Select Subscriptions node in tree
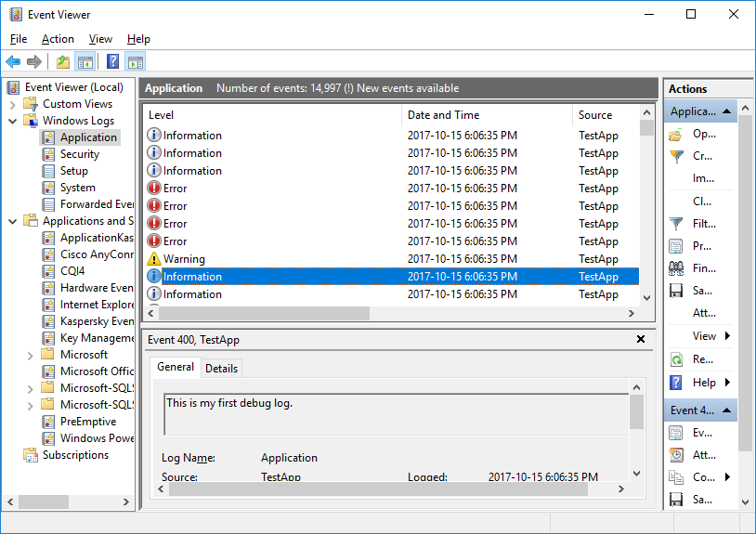 click(76, 455)
